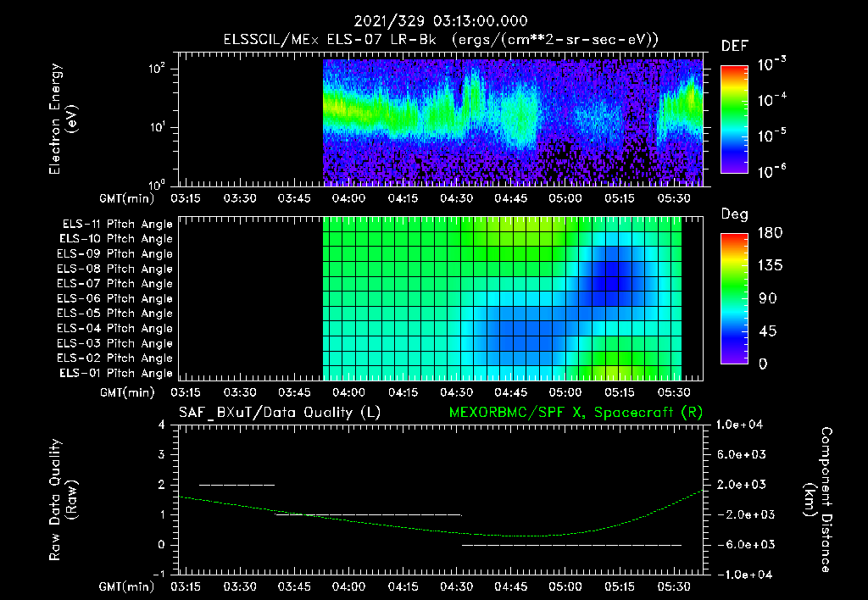Screen dimensions: 868x600
Task: Click the 180 value on Deg scale
Action: click(770, 232)
